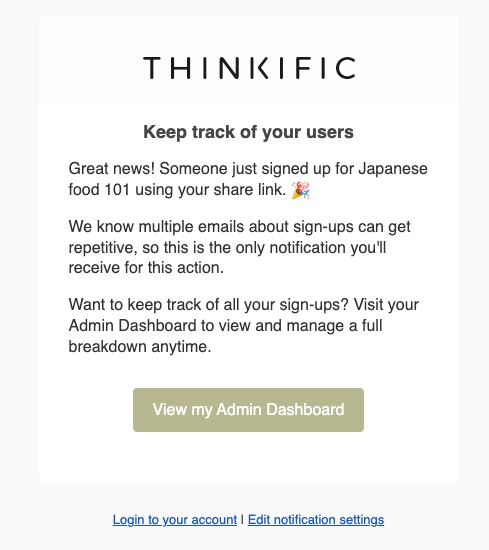Click the word breakdown in last paragraph

coord(107,347)
